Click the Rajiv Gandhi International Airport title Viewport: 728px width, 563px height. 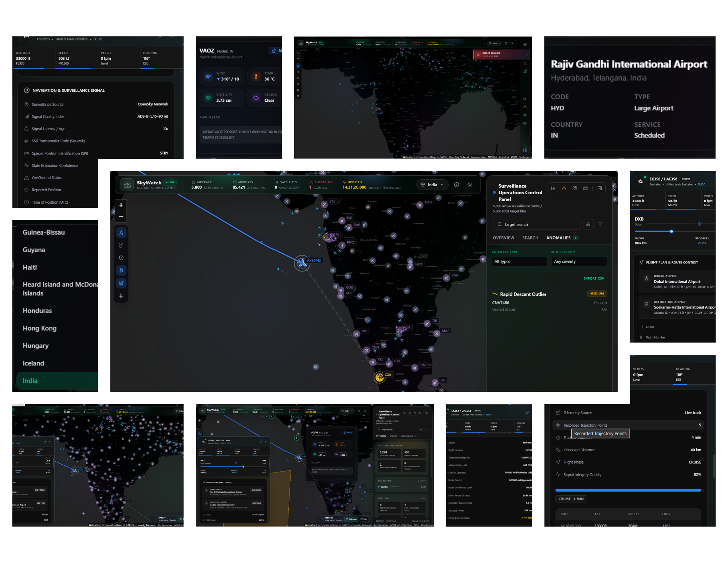[x=629, y=64]
